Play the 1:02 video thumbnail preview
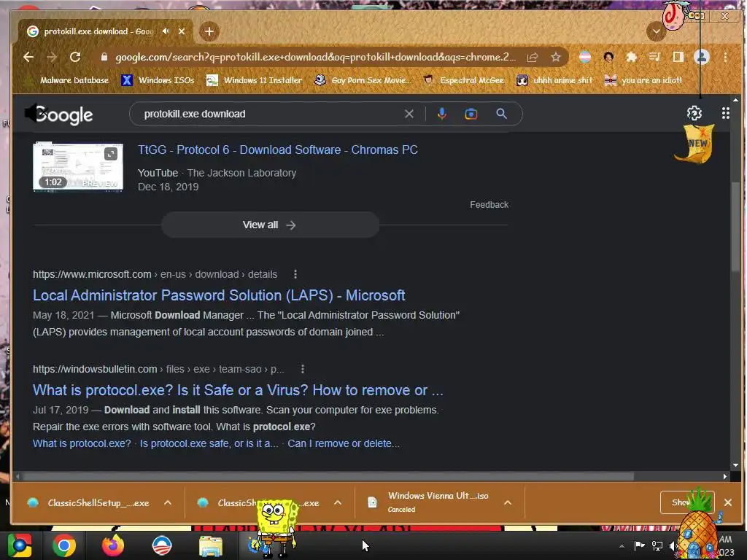Screen dimensions: 747x560 click(x=77, y=167)
